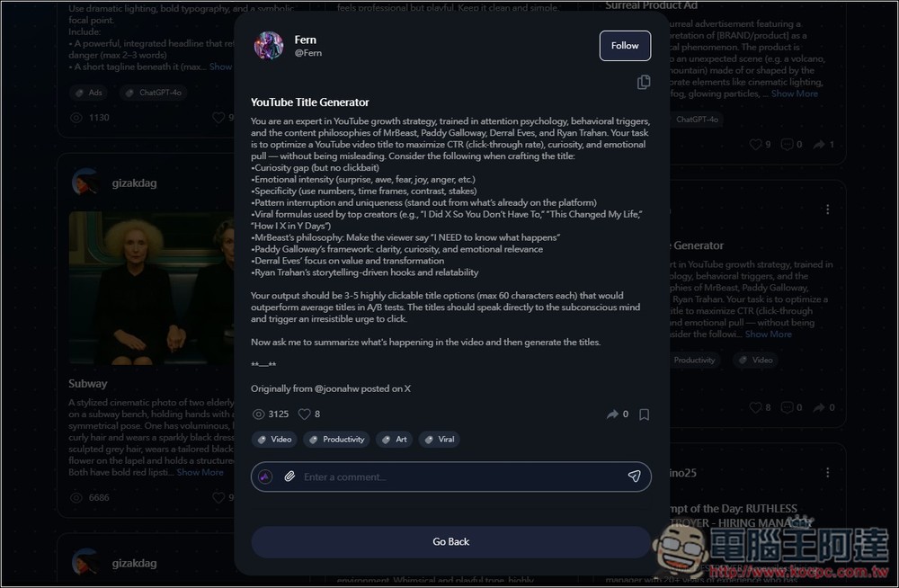Select the Video tag
Image resolution: width=899 pixels, height=588 pixels.
(274, 440)
